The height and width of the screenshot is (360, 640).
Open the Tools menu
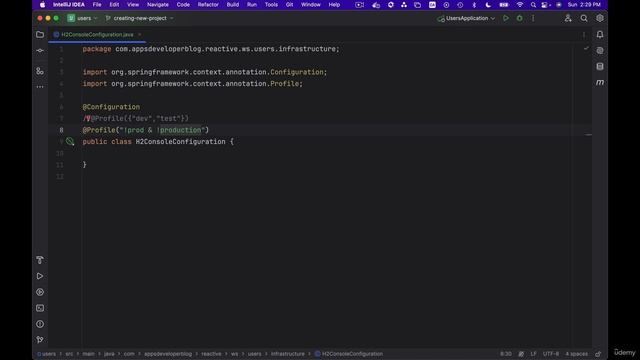tap(271, 5)
